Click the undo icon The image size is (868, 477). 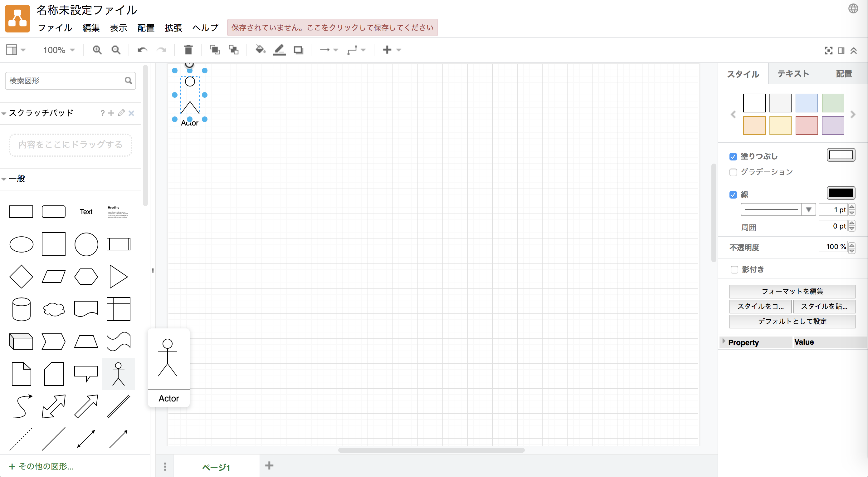tap(142, 50)
